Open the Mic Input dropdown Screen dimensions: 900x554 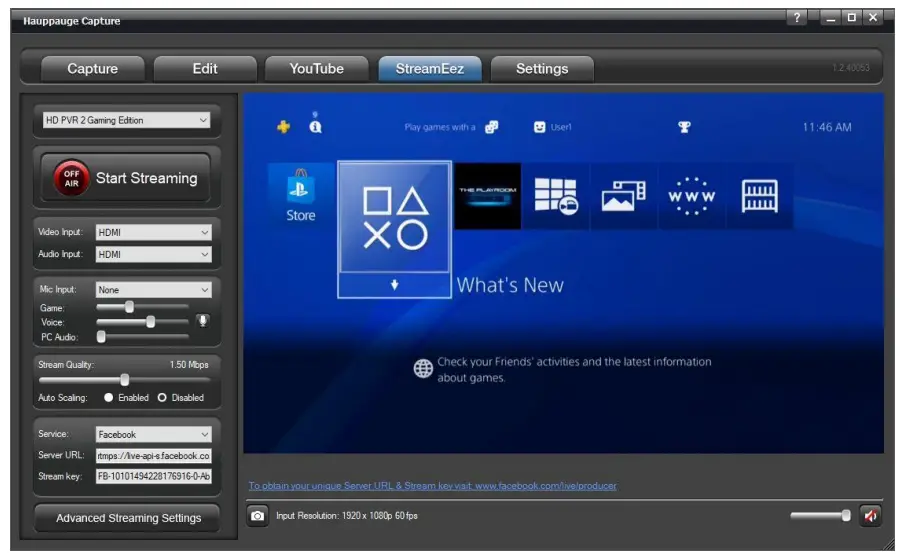[x=153, y=290]
